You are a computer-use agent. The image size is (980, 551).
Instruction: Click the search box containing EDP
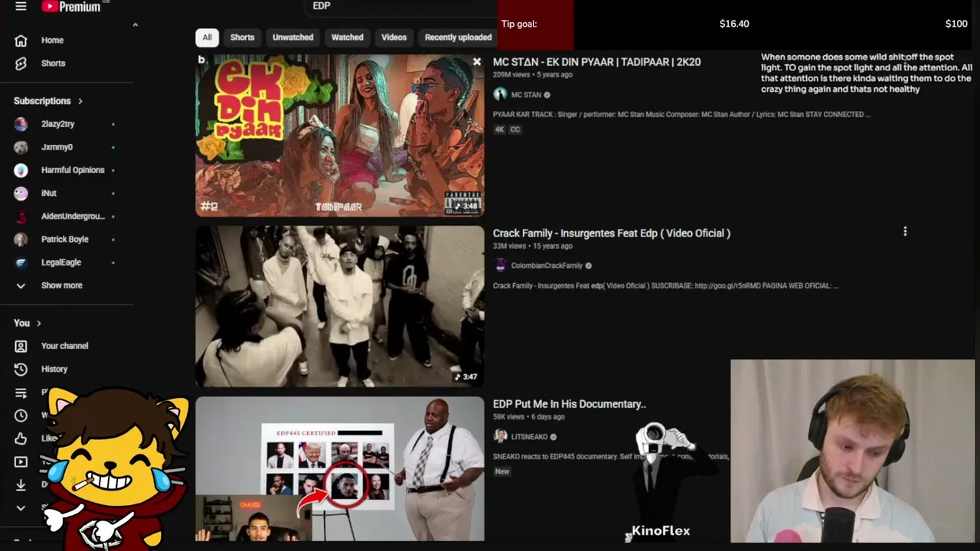[402, 7]
